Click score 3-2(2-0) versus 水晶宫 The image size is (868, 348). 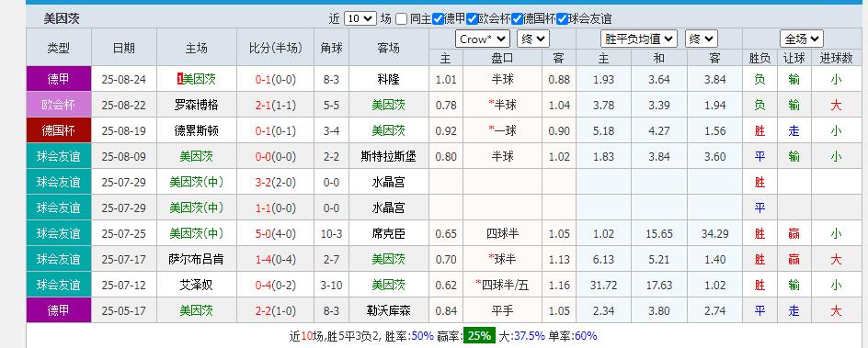(276, 183)
